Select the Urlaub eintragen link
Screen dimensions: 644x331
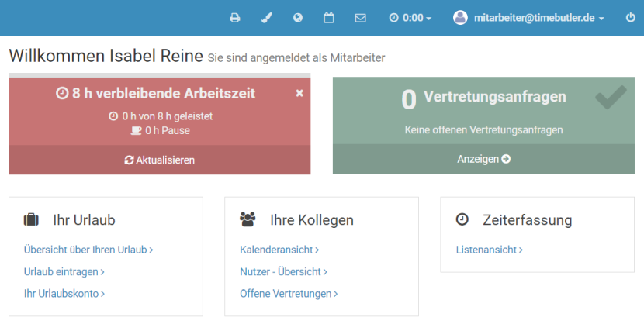tap(64, 271)
